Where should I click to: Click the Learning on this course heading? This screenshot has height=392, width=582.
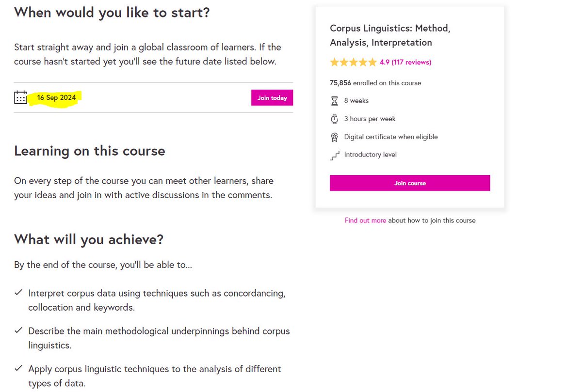pos(90,151)
